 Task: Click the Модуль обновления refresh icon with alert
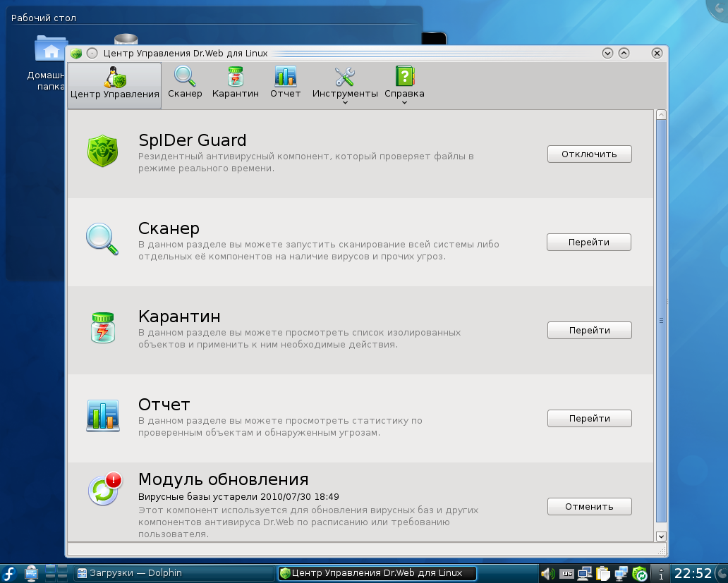[x=104, y=489]
